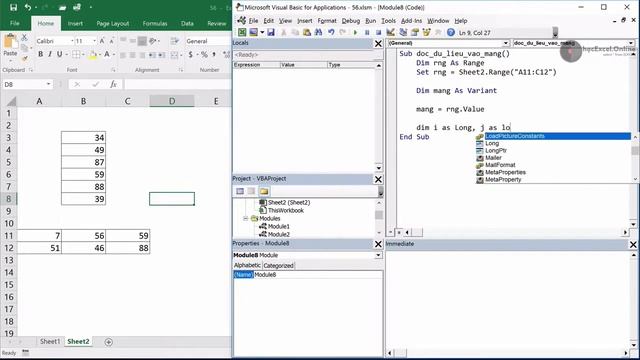Toggle Italic formatting in Excel ribbon

click(x=50, y=54)
